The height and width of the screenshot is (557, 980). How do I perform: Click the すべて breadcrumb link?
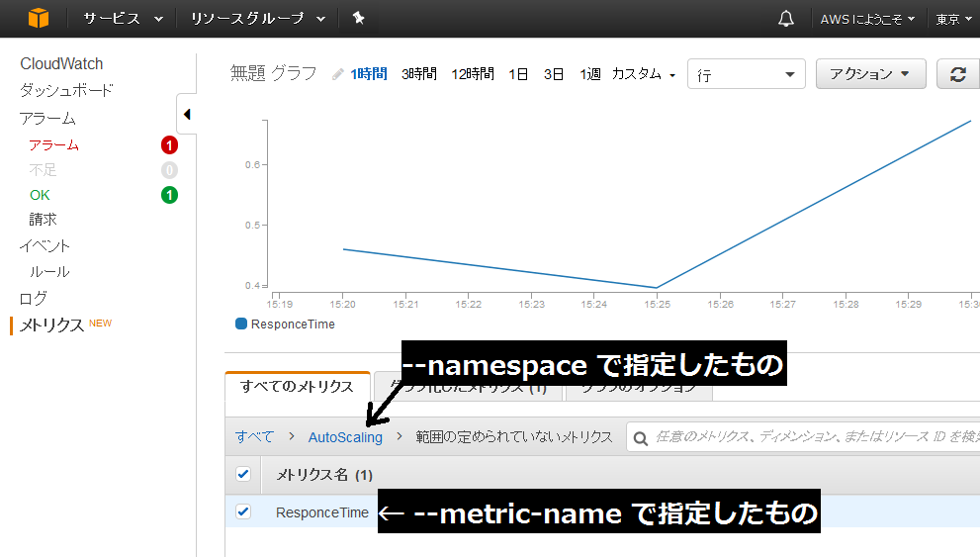pos(254,437)
